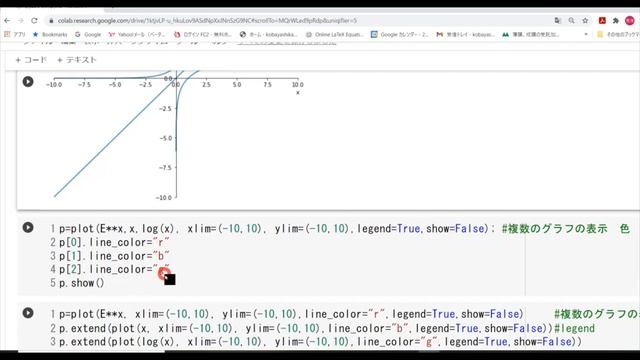Image resolution: width=640 pixels, height=360 pixels.
Task: Open the ログイン FC2 bookmark
Action: [x=203, y=35]
